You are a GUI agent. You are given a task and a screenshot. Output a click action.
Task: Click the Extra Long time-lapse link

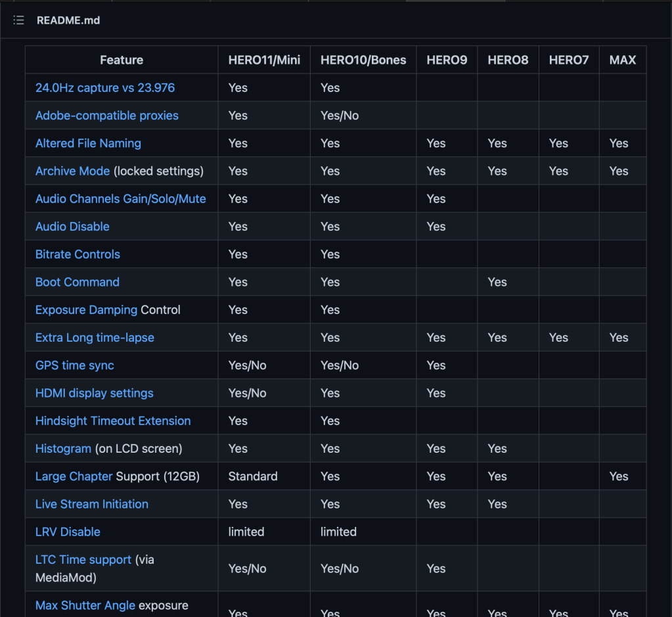click(95, 338)
